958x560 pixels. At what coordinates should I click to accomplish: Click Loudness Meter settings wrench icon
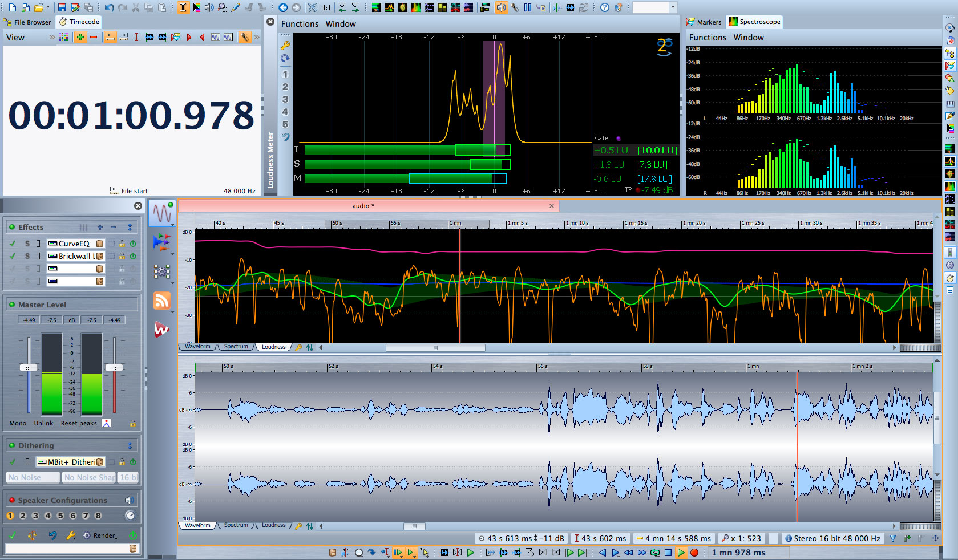click(285, 46)
